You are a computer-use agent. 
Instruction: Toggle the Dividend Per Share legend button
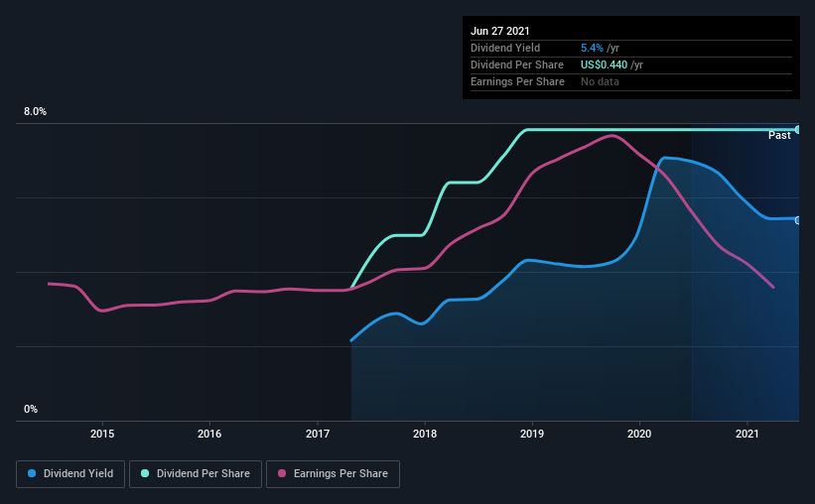(196, 474)
